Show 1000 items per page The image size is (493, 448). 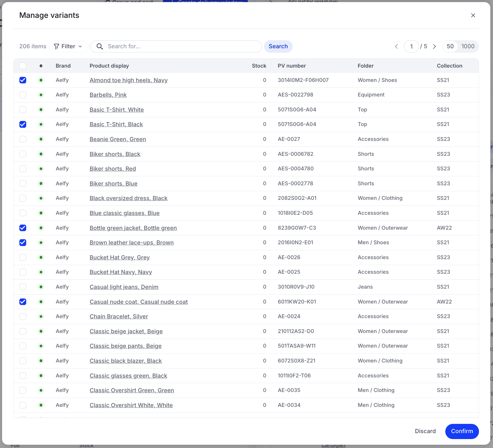click(x=468, y=46)
